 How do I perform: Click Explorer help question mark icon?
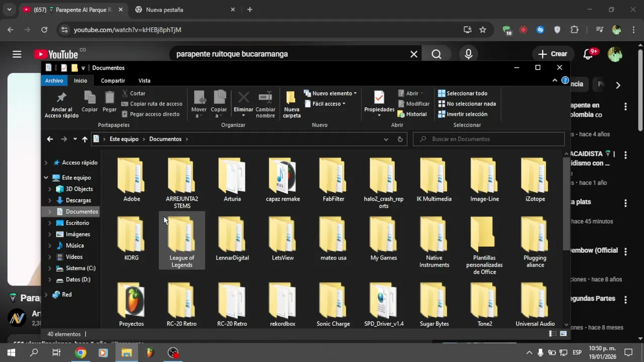coord(565,80)
